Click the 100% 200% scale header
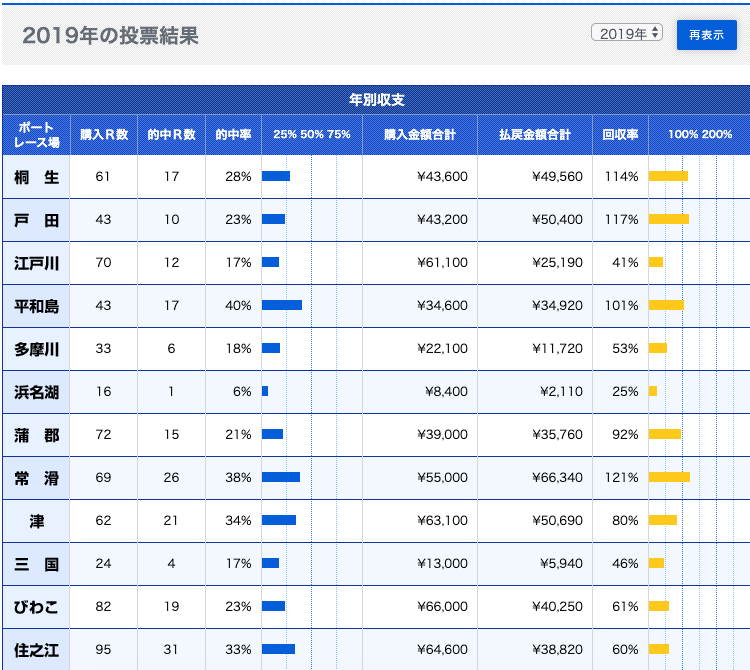Image resolution: width=750 pixels, height=670 pixels. (700, 134)
